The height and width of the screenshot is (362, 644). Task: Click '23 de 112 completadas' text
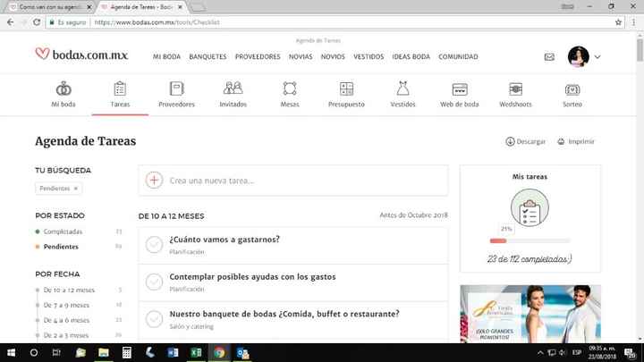530,259
